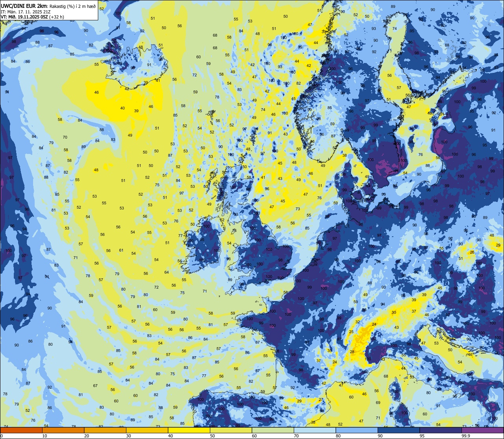Viewport: 504px width, 439px height.
Task: Click the 'UWC/DINI EUR 2km' title text
Action: [x=24, y=6]
